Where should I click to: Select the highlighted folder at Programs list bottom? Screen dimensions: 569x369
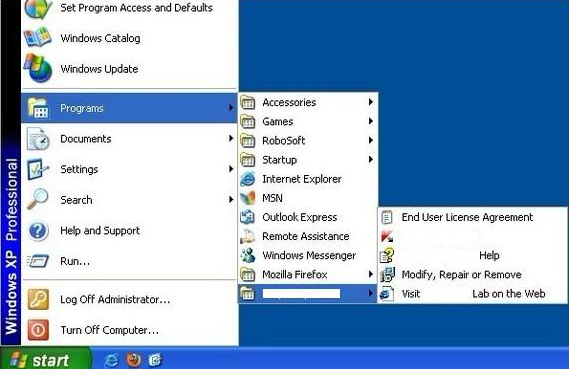[x=308, y=294]
